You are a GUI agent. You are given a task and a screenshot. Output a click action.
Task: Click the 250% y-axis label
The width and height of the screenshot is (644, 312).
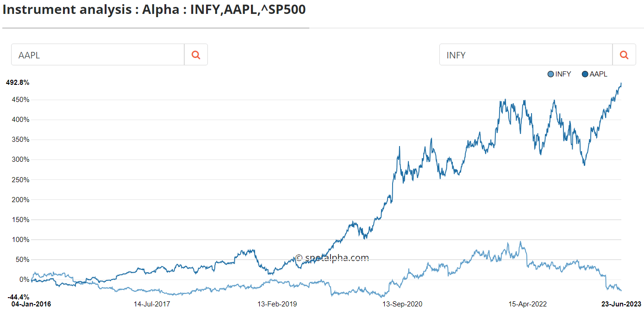coord(21,180)
